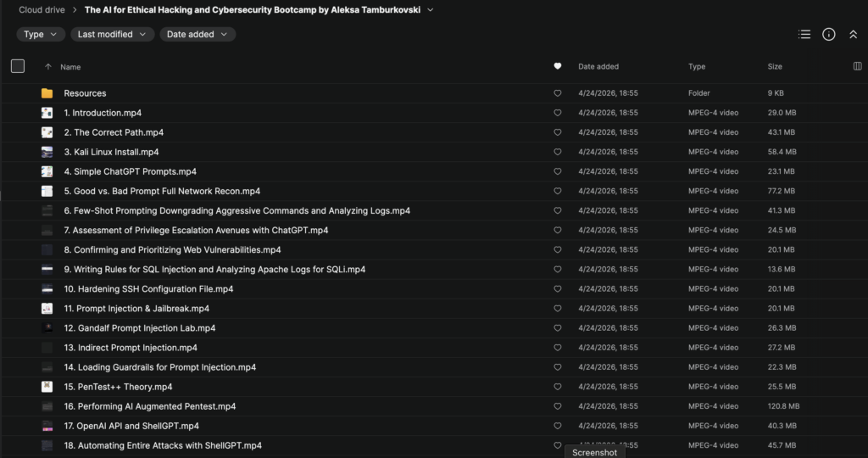Switch to list view layout icon
This screenshot has width=868, height=458.
point(804,34)
